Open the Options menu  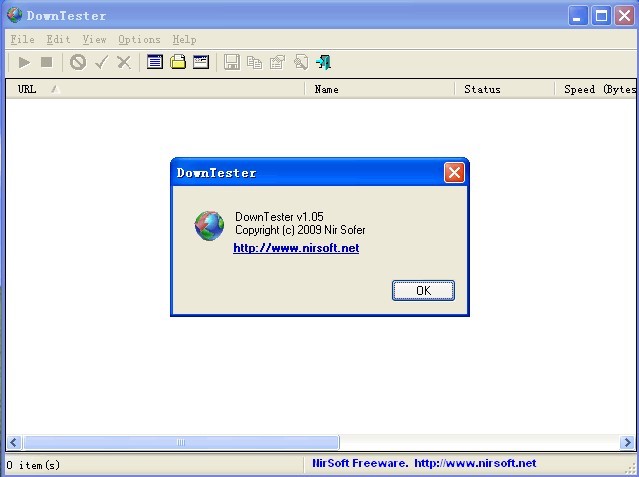coord(139,39)
